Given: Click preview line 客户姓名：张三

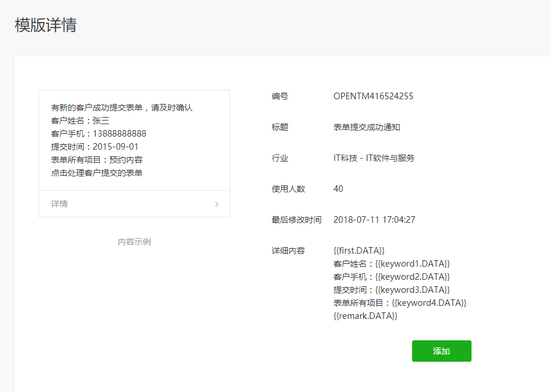Looking at the screenshot, I should pos(80,121).
